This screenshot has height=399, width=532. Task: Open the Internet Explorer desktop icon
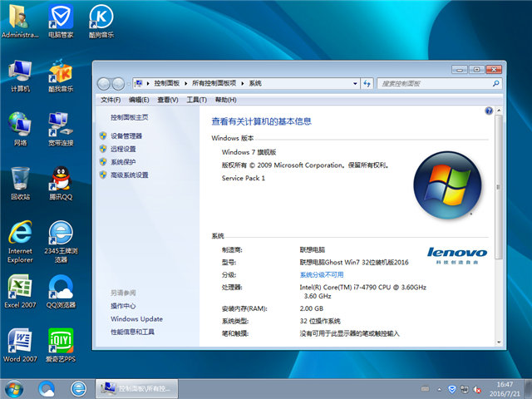click(x=20, y=234)
